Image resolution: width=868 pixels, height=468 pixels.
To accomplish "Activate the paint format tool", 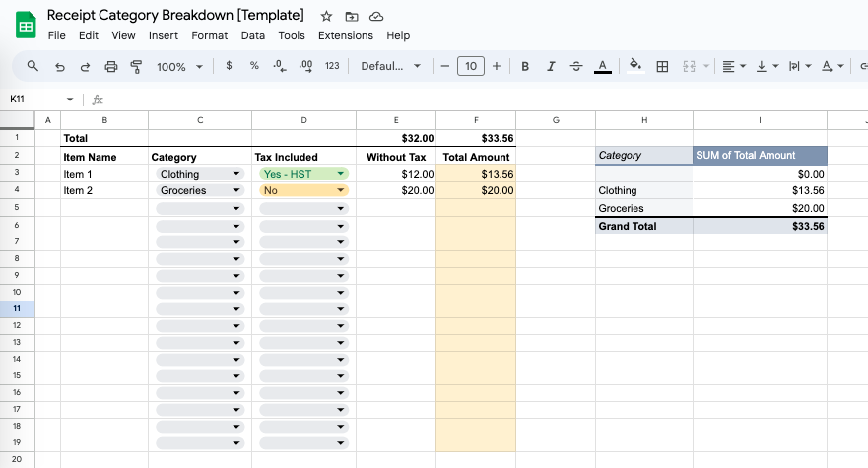I will point(136,66).
